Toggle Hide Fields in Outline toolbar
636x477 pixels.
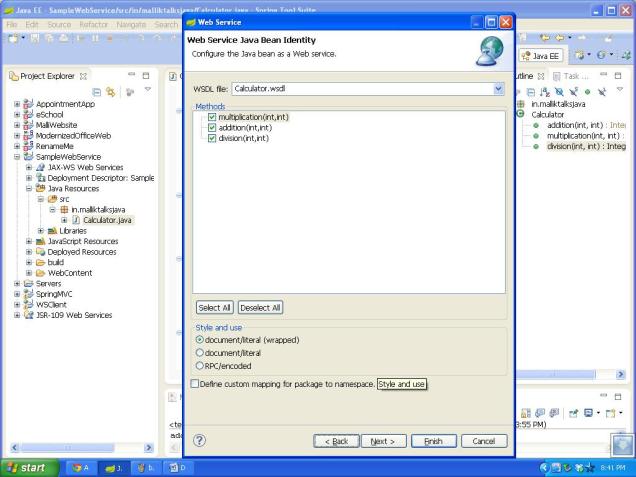(x=559, y=92)
